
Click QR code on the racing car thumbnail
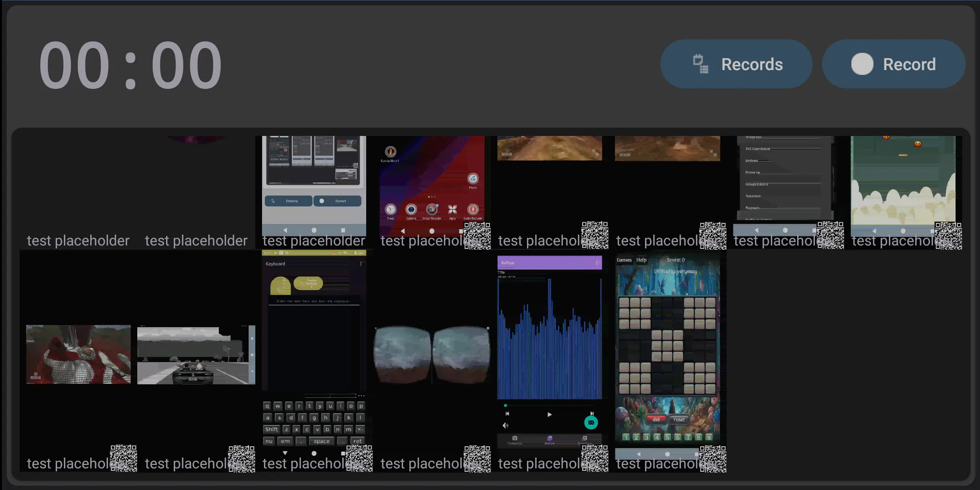tap(241, 459)
